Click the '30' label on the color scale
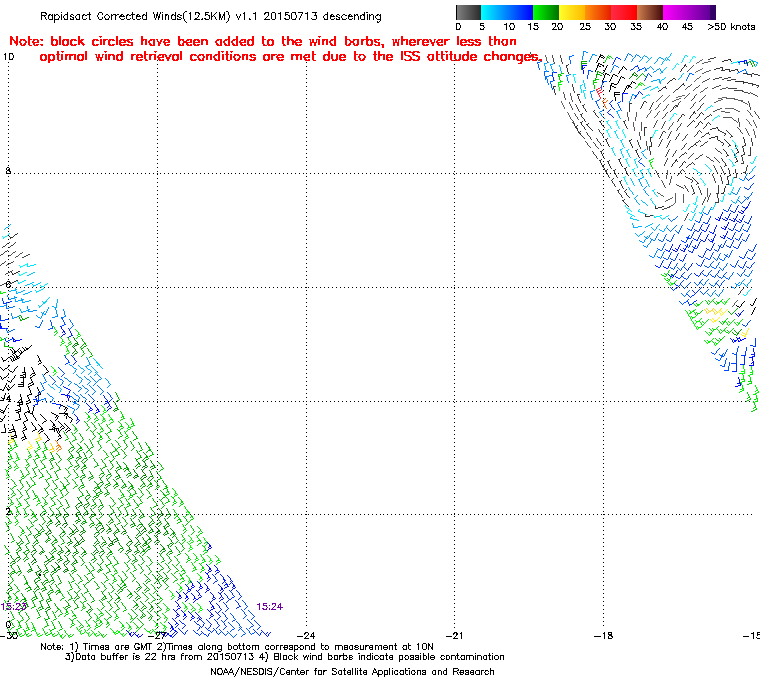The height and width of the screenshot is (688, 760). (x=610, y=27)
